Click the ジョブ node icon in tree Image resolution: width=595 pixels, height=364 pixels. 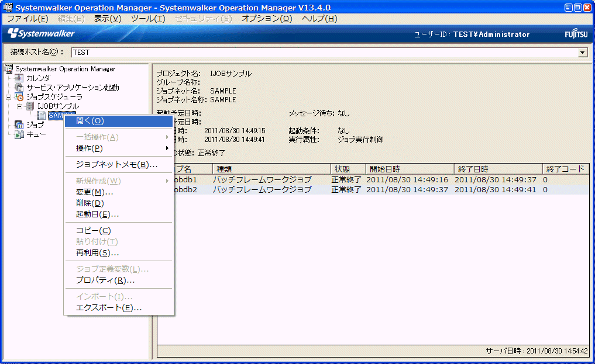tap(19, 125)
